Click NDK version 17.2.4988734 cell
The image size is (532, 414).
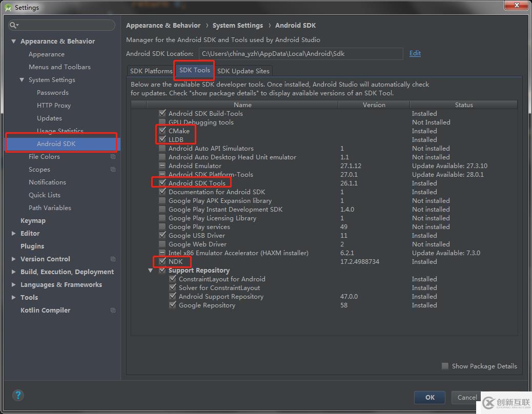[360, 261]
